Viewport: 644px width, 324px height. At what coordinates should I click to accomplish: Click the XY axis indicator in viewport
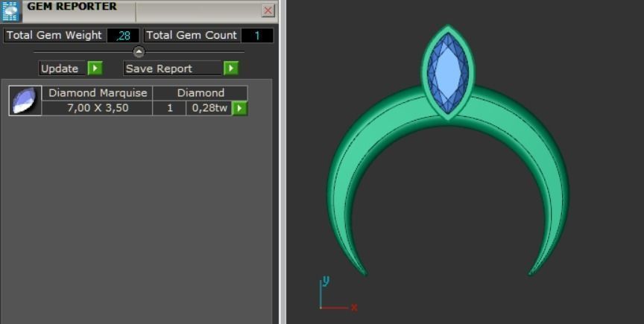(x=338, y=293)
